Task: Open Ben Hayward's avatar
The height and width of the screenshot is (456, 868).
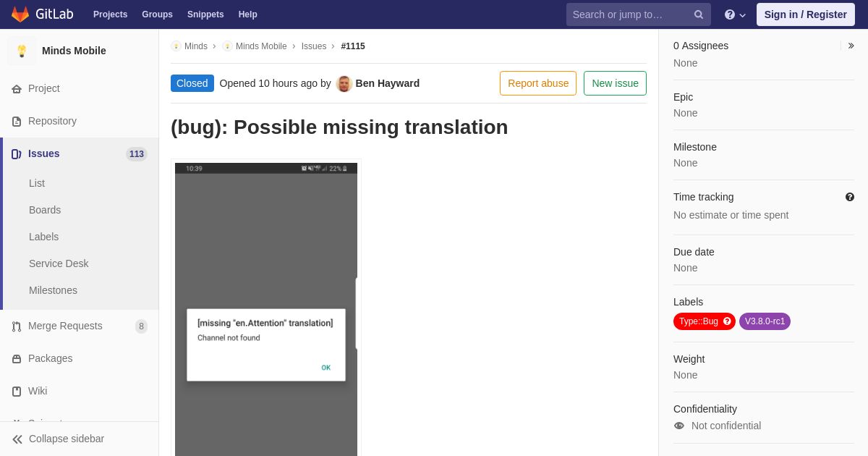Action: coord(344,84)
